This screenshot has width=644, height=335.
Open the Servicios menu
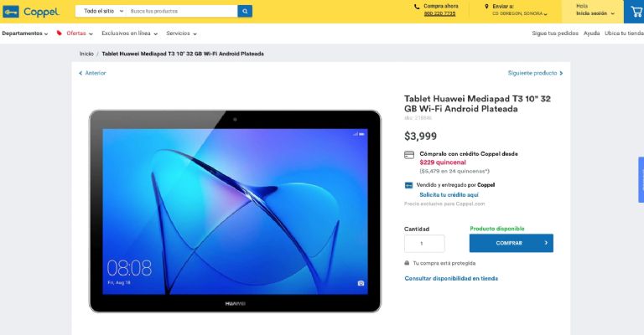[x=181, y=33]
